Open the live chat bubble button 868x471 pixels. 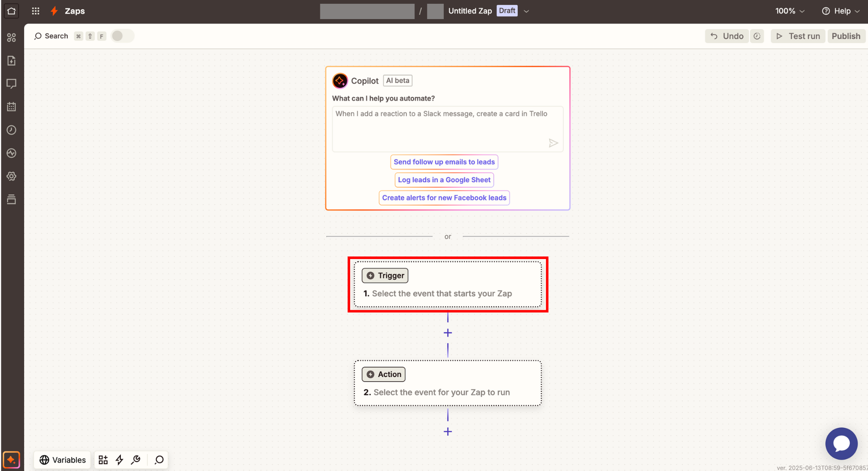click(x=841, y=443)
